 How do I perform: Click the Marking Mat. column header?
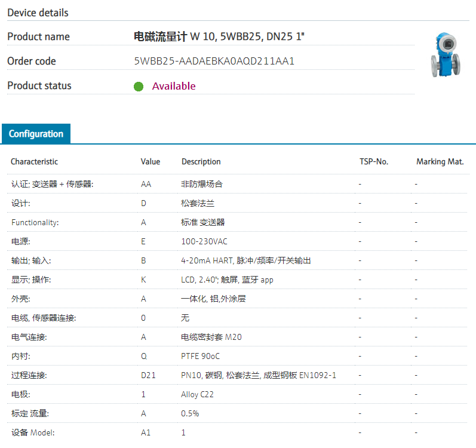pyautogui.click(x=440, y=162)
